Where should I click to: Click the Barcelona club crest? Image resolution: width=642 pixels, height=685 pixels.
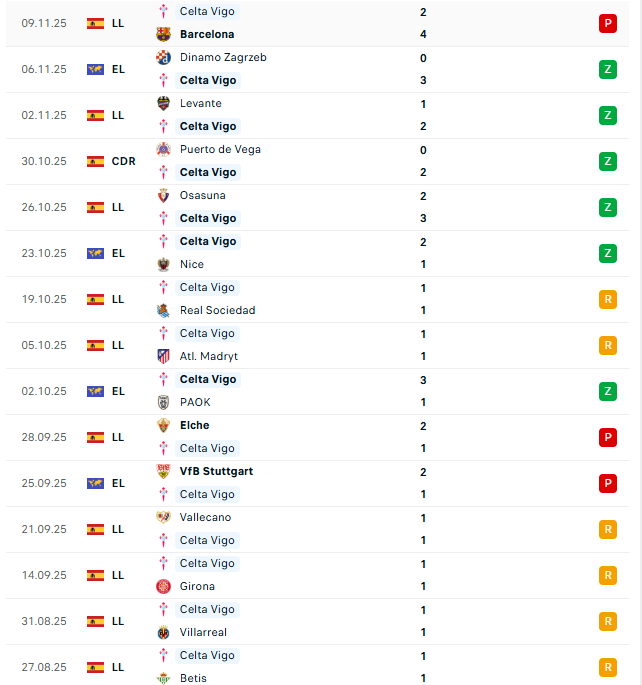point(164,34)
